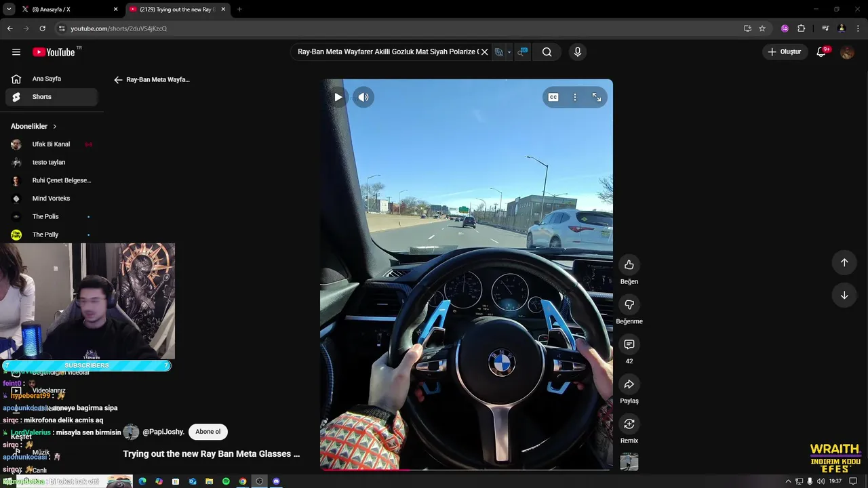Select Shorts in the sidebar
Viewport: 868px width, 488px height.
[52, 97]
